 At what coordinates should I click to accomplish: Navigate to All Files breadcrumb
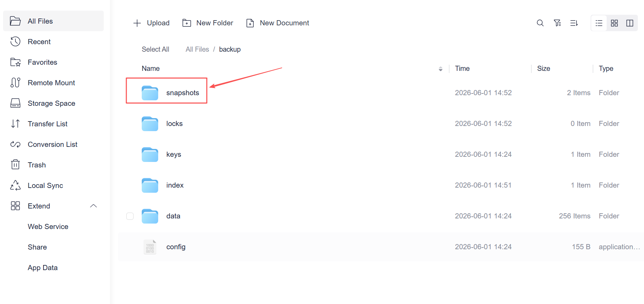click(197, 49)
